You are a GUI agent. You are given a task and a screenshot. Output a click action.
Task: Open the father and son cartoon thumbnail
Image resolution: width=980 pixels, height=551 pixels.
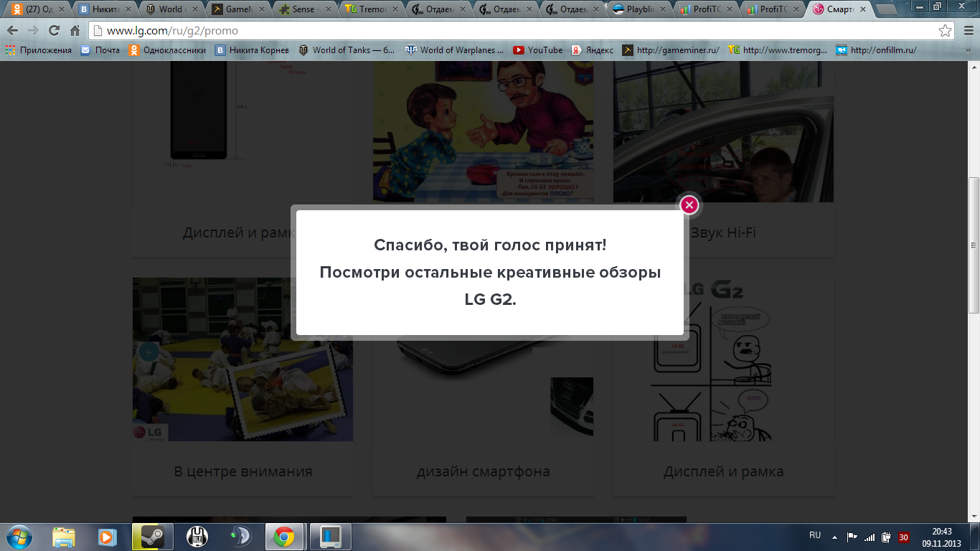483,131
